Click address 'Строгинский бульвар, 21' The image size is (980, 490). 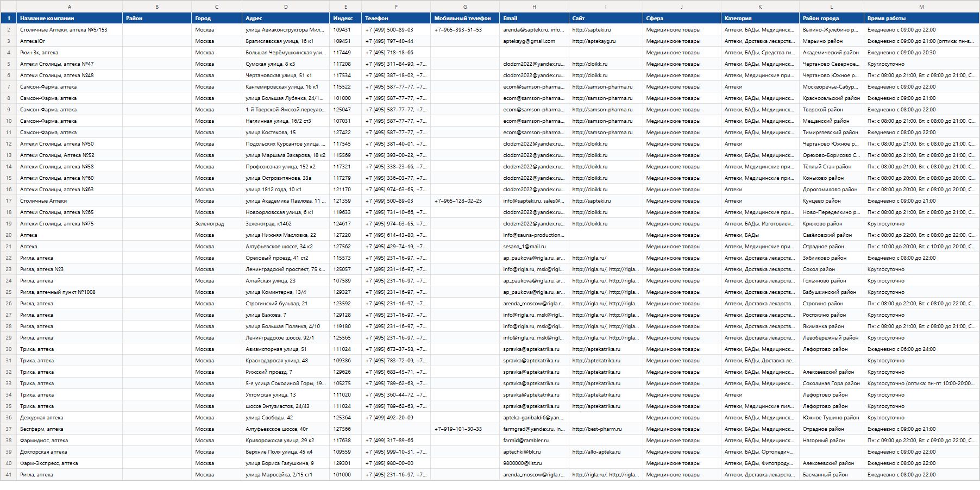(x=286, y=304)
